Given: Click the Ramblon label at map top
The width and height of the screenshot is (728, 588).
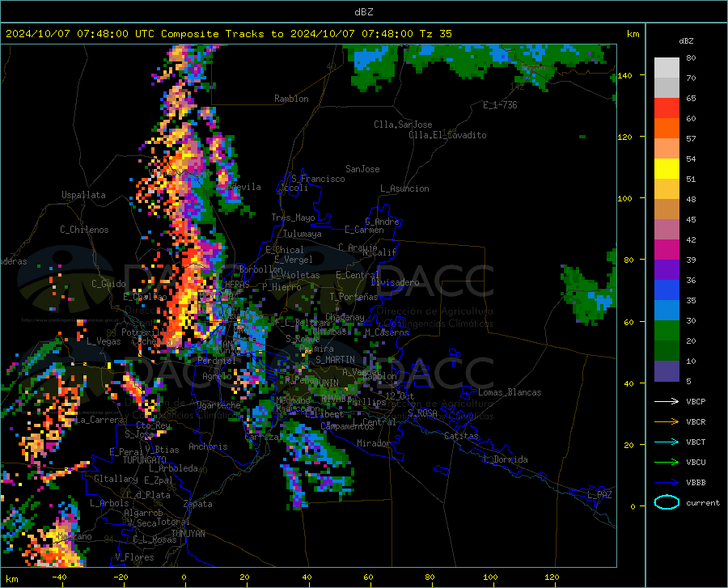Looking at the screenshot, I should (291, 99).
